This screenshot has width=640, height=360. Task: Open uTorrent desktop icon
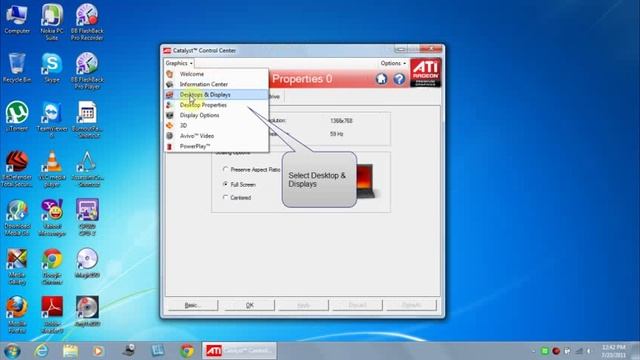click(17, 116)
